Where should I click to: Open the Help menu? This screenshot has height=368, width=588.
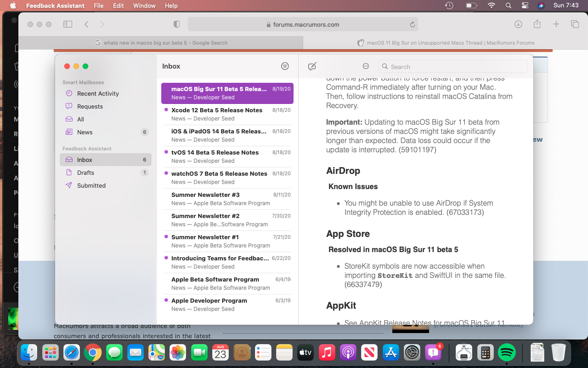tap(171, 6)
